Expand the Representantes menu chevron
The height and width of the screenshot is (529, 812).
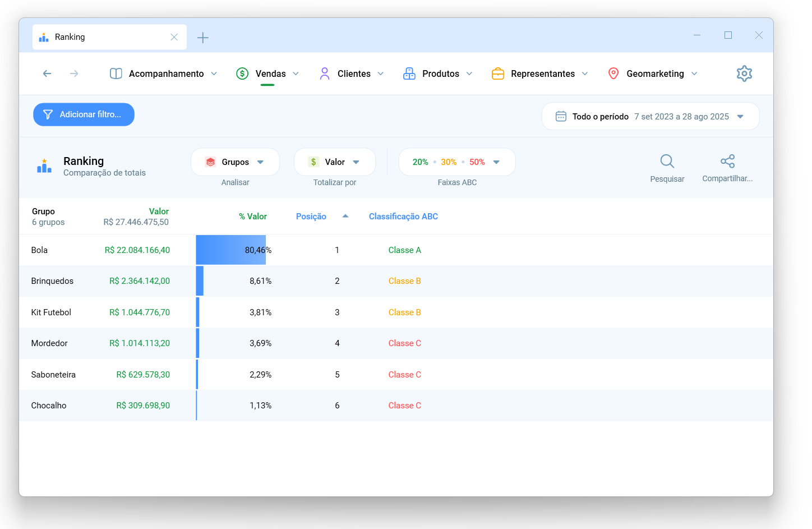tap(585, 73)
